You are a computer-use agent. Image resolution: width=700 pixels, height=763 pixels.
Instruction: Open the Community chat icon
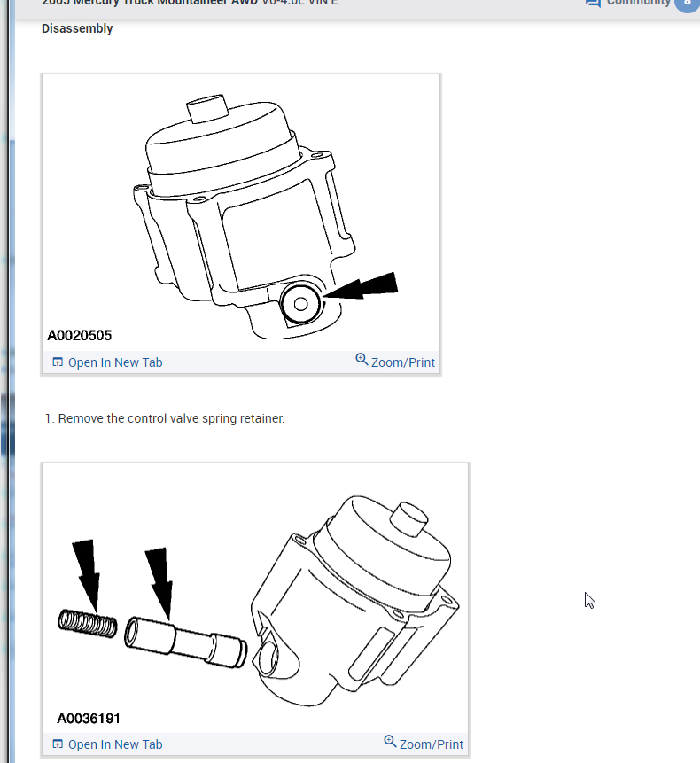tap(593, 3)
